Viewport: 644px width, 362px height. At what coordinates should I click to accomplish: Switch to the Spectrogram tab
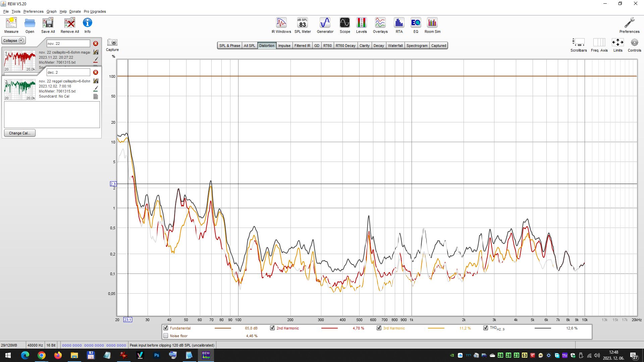tap(417, 46)
